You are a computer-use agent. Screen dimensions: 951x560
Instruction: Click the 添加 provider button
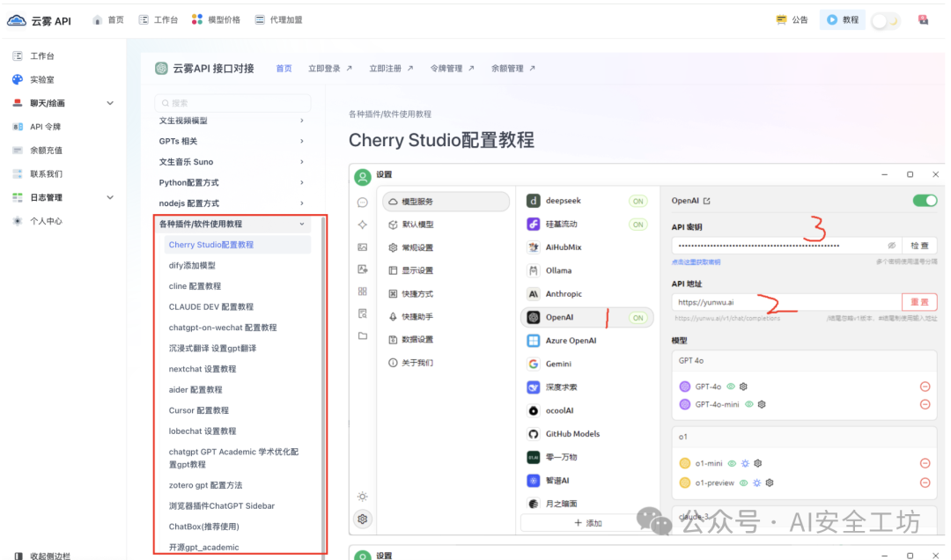coord(587,523)
